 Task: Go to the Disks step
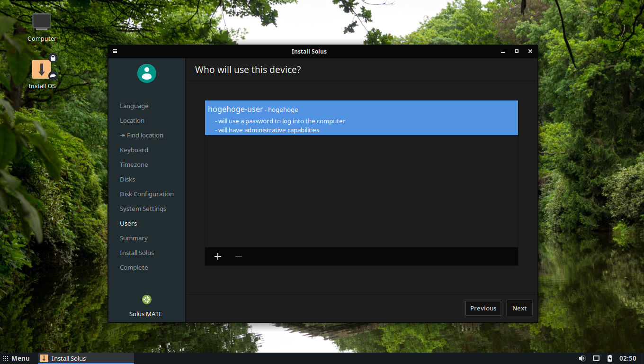[x=127, y=180]
